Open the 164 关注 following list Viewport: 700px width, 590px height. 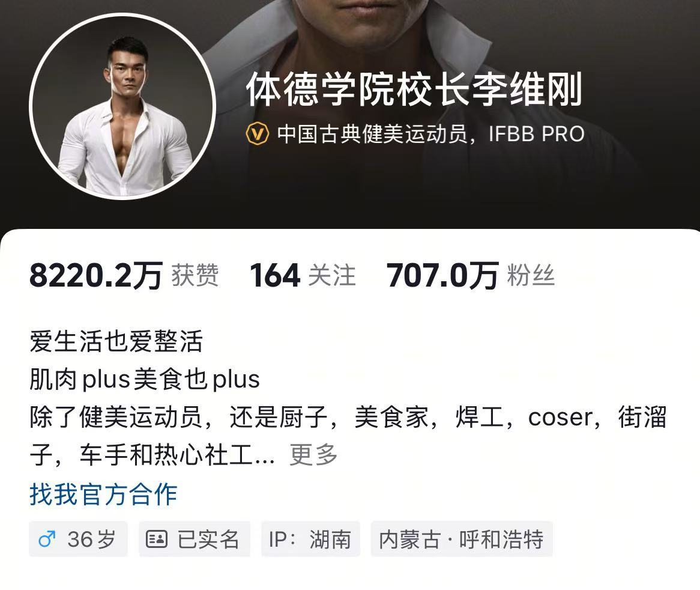coord(303,275)
